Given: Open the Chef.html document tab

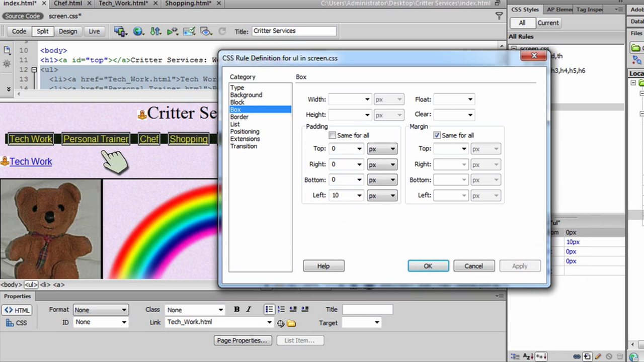Looking at the screenshot, I should tap(67, 4).
